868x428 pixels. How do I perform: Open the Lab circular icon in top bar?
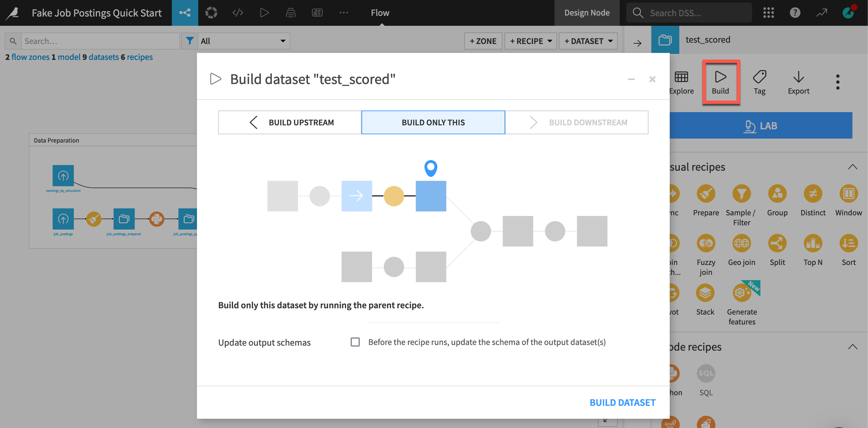click(x=211, y=13)
